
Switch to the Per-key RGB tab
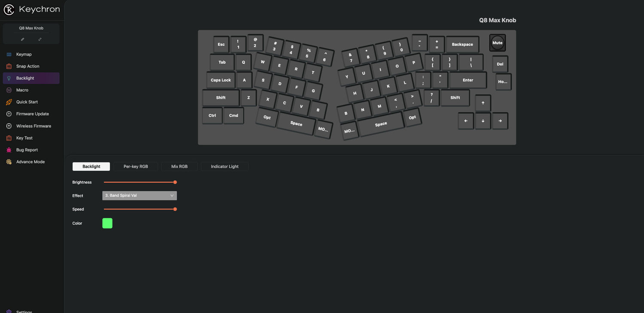pyautogui.click(x=136, y=166)
